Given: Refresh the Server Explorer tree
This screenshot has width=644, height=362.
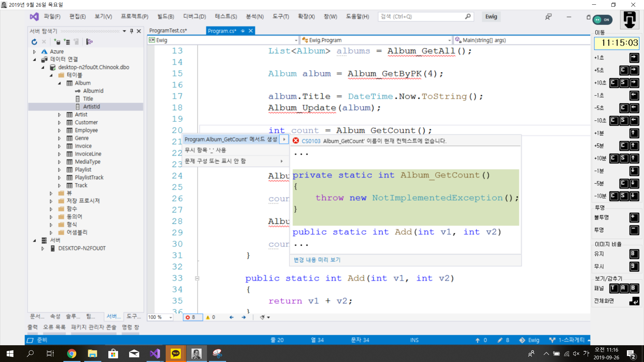Looking at the screenshot, I should (x=34, y=42).
